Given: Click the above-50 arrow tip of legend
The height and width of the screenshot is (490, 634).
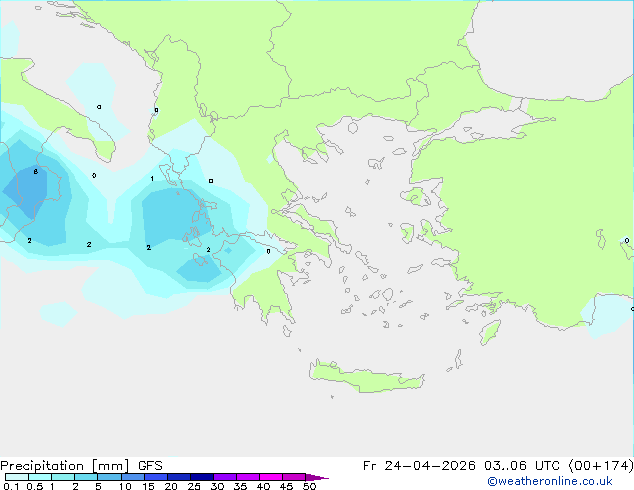Looking at the screenshot, I should tap(317, 477).
